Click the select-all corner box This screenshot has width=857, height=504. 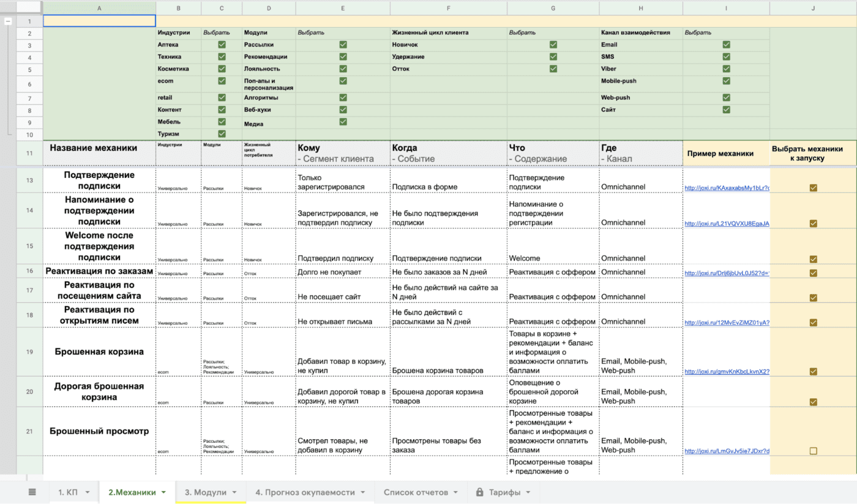click(21, 8)
